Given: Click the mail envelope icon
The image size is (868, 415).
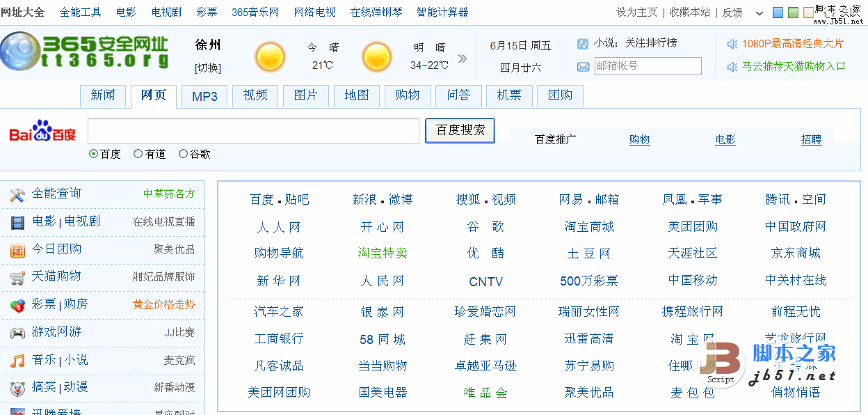Looking at the screenshot, I should (583, 67).
